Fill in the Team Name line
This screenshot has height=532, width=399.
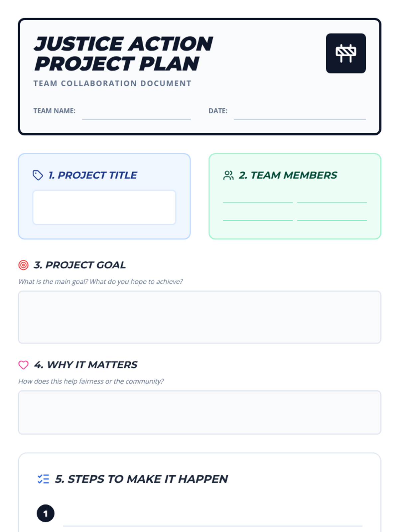click(136, 113)
